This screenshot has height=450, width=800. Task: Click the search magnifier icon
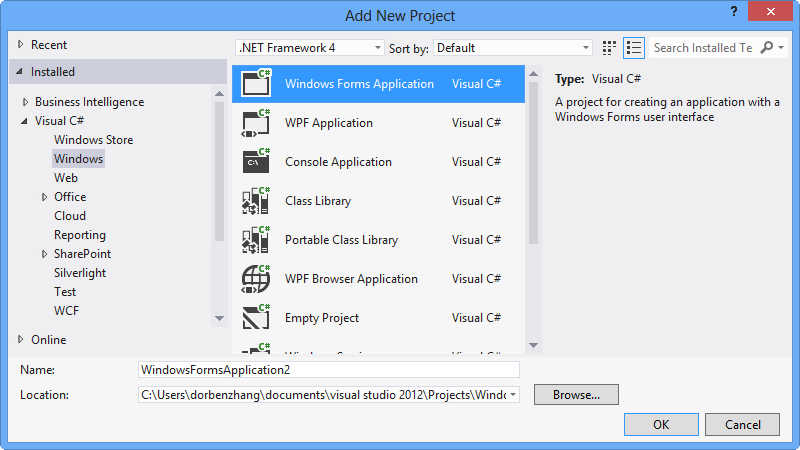pyautogui.click(x=766, y=47)
